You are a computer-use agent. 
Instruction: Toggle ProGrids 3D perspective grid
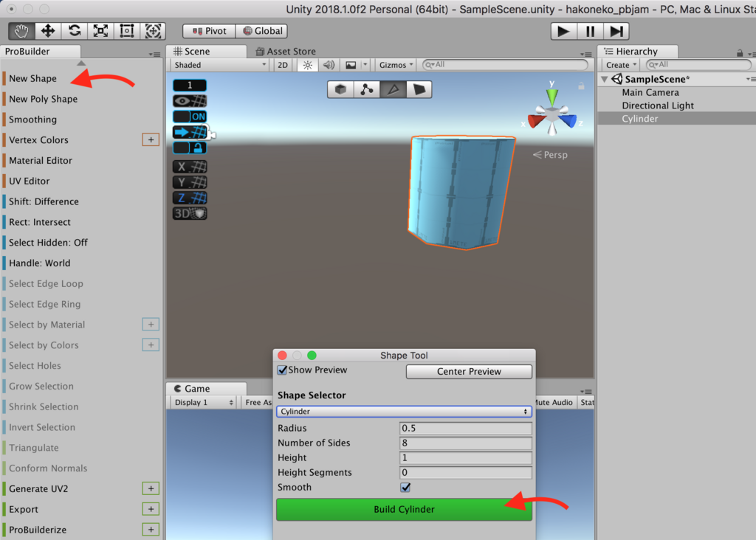click(x=190, y=213)
